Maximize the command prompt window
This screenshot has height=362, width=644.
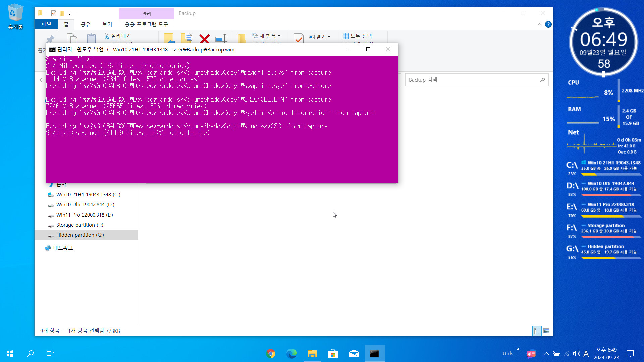(x=368, y=50)
